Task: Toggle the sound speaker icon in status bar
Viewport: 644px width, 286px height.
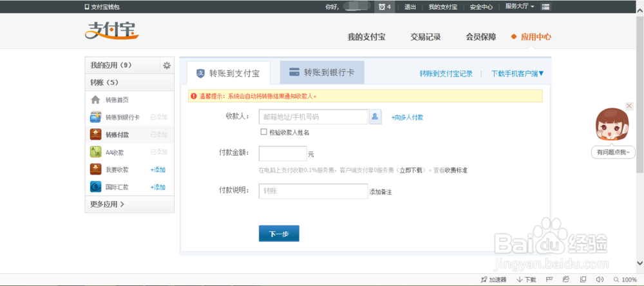Action: click(x=599, y=280)
